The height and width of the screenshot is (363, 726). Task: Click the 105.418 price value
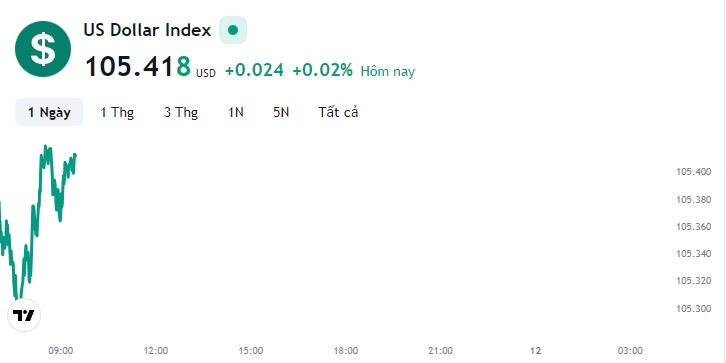(138, 66)
